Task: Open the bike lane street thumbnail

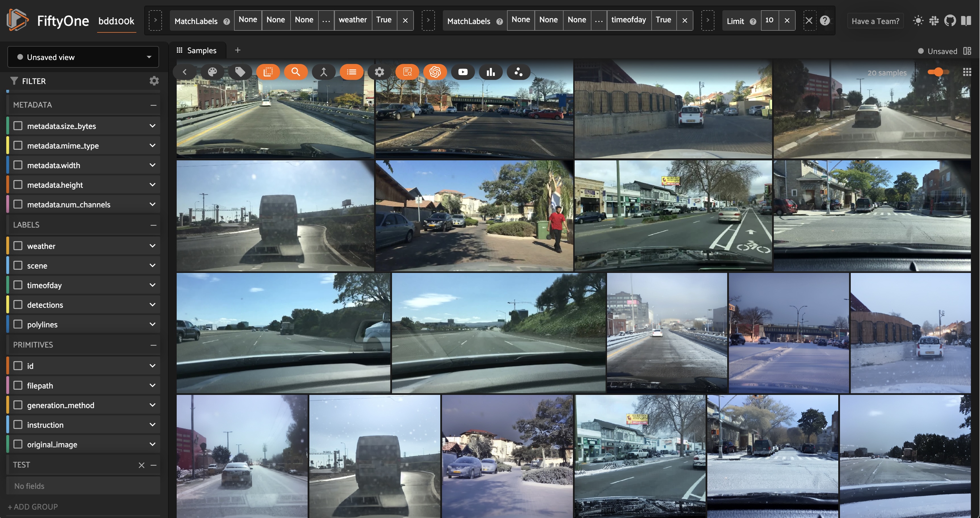Action: [x=673, y=216]
